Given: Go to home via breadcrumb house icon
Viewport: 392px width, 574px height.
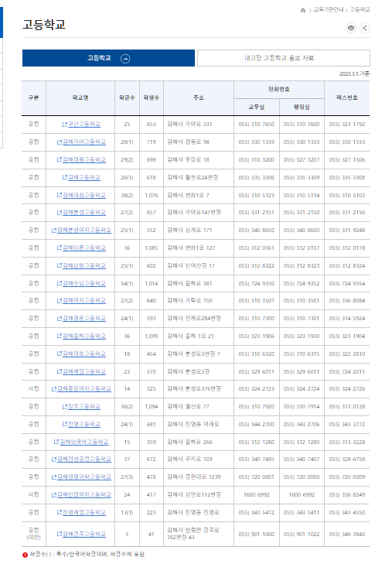Looking at the screenshot, I should coord(302,10).
